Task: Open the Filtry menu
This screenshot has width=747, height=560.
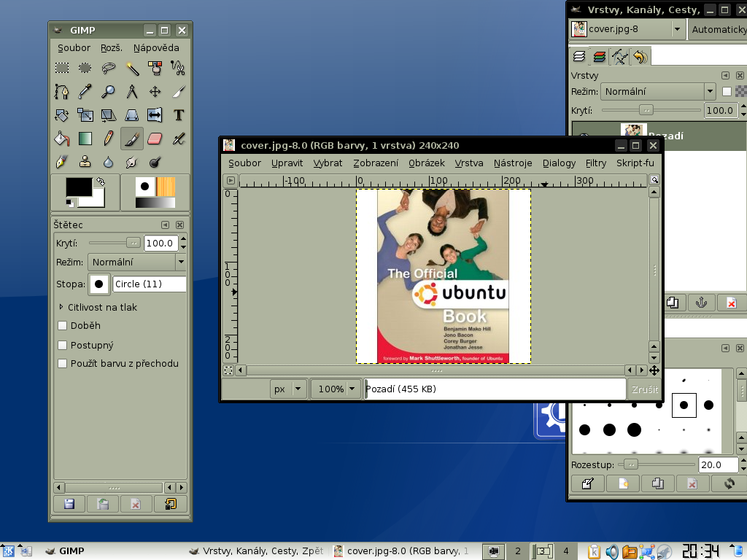Action: (x=595, y=163)
